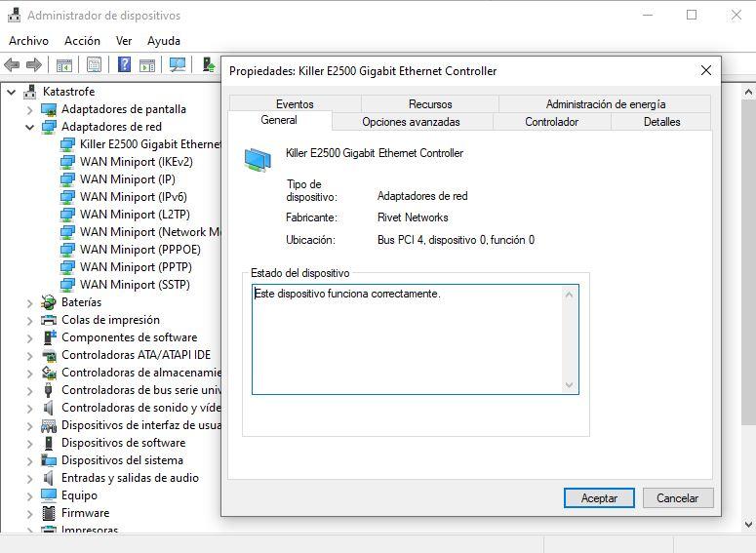Image resolution: width=756 pixels, height=553 pixels.
Task: Click the device status box scroll-down arrow
Action: pos(570,384)
